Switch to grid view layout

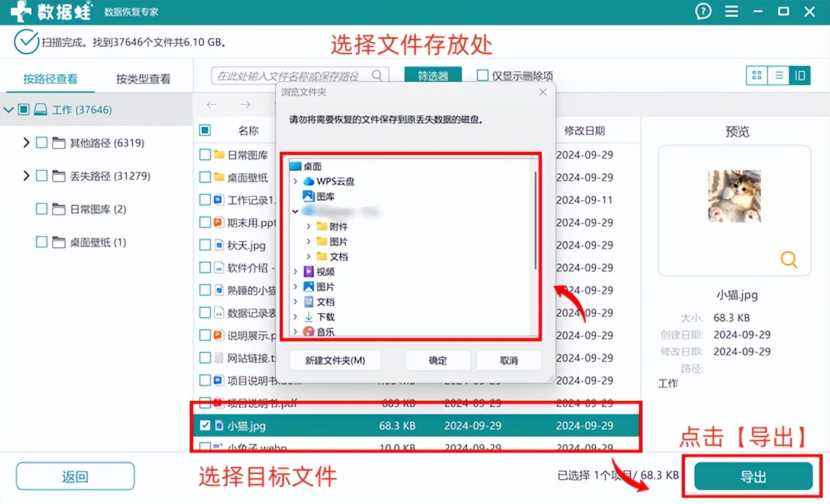pos(756,75)
